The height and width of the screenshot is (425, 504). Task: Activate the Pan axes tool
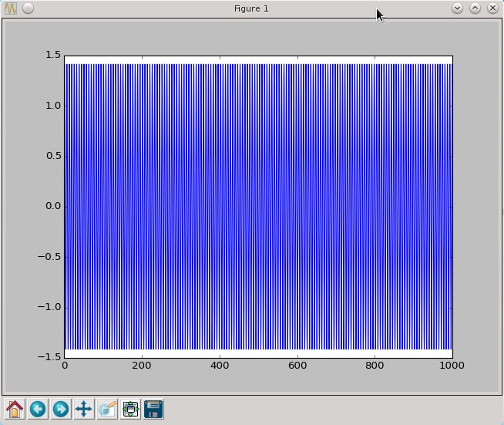click(84, 409)
